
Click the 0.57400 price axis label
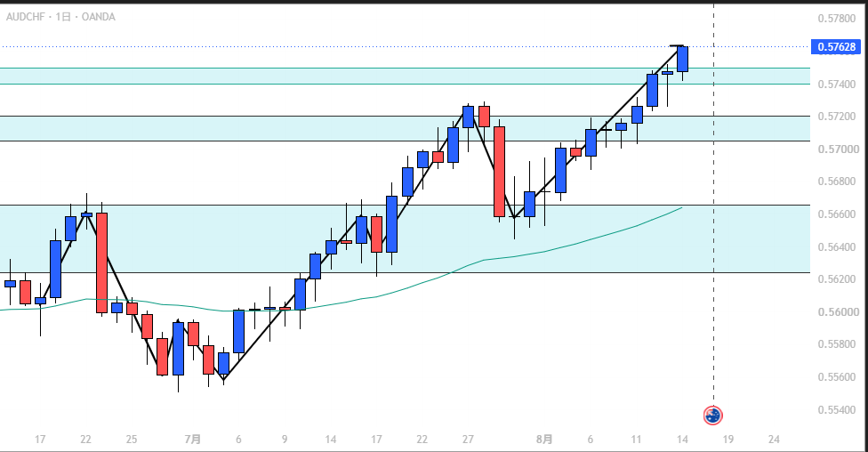click(837, 85)
